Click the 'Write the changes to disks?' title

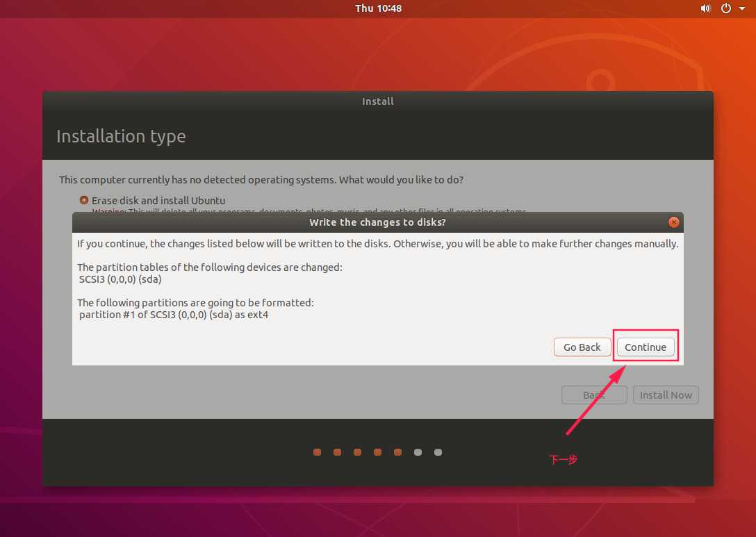[377, 222]
